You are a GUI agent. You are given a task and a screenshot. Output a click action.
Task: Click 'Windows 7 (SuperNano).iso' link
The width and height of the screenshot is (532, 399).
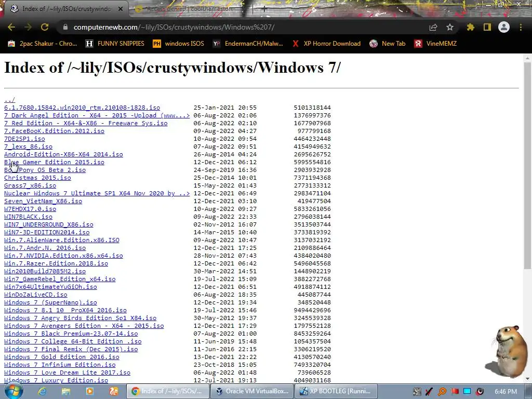[50, 303]
